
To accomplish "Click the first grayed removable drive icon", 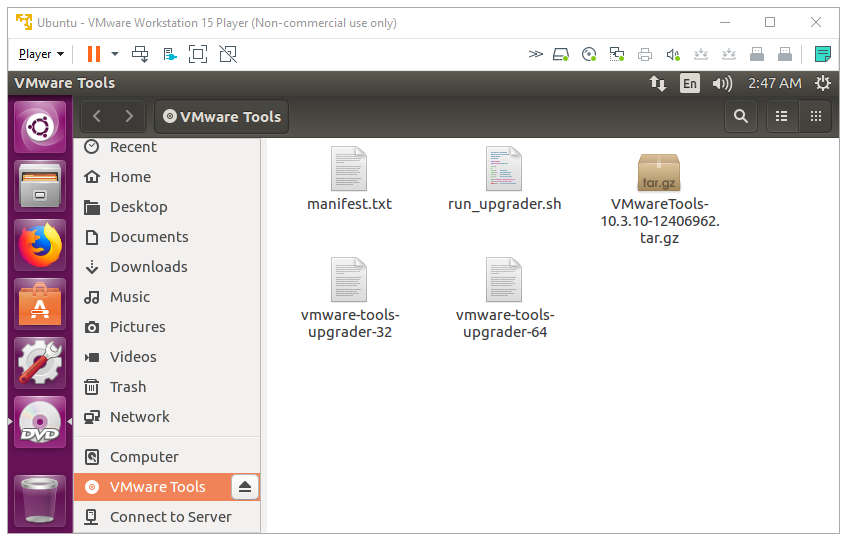I will pyautogui.click(x=757, y=54).
